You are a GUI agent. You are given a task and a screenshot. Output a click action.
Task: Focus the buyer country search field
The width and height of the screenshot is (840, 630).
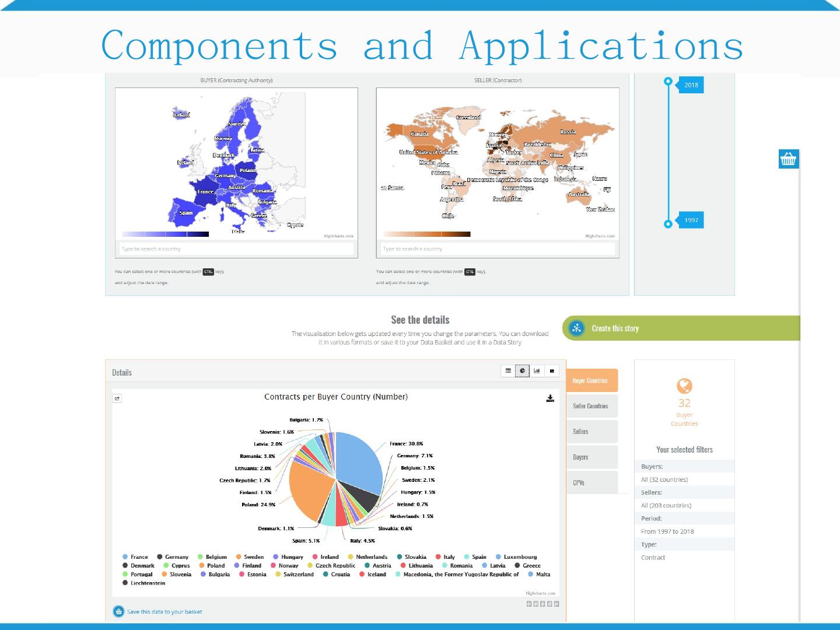click(x=236, y=249)
